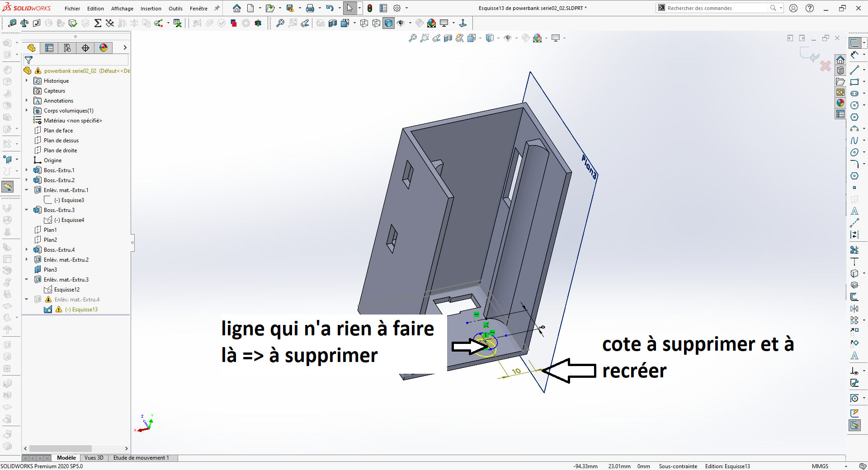The image size is (868, 470).
Task: Select the Spline sketch tool
Action: pyautogui.click(x=854, y=141)
